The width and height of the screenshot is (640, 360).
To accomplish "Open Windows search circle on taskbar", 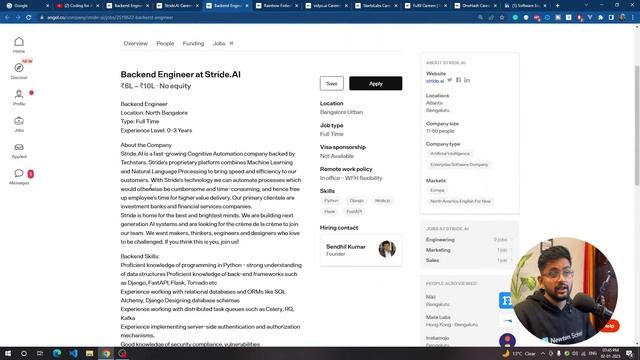I will pyautogui.click(x=24, y=353).
